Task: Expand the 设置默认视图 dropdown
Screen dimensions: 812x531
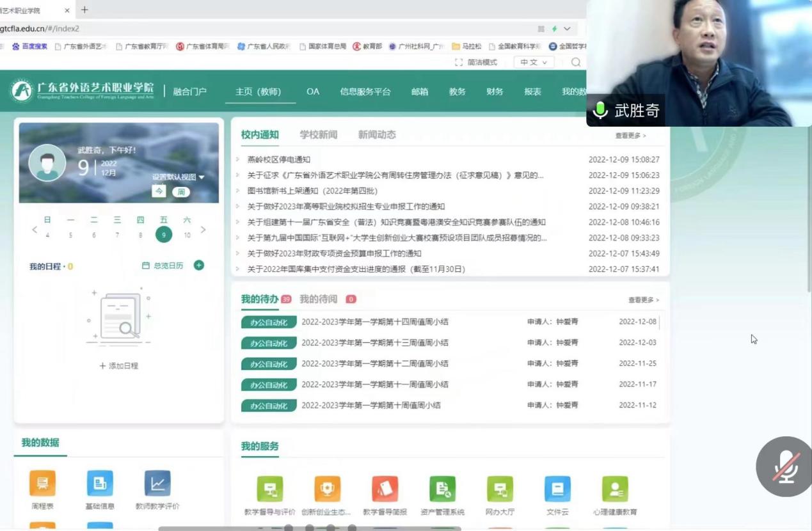Action: pyautogui.click(x=179, y=175)
